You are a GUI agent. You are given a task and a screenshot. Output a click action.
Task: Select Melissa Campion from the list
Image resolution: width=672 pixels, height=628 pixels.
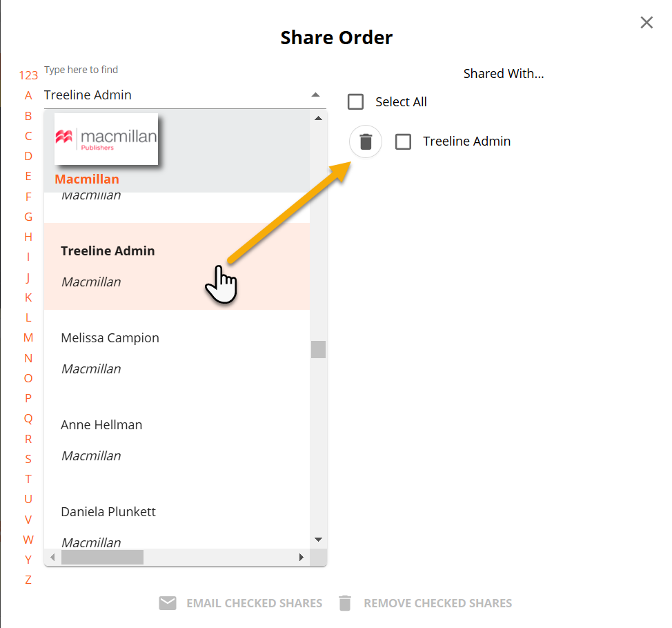(x=177, y=353)
